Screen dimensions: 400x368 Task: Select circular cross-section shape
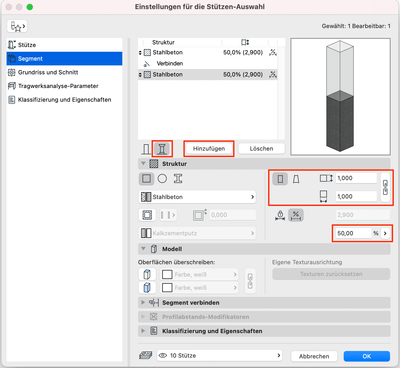(162, 179)
